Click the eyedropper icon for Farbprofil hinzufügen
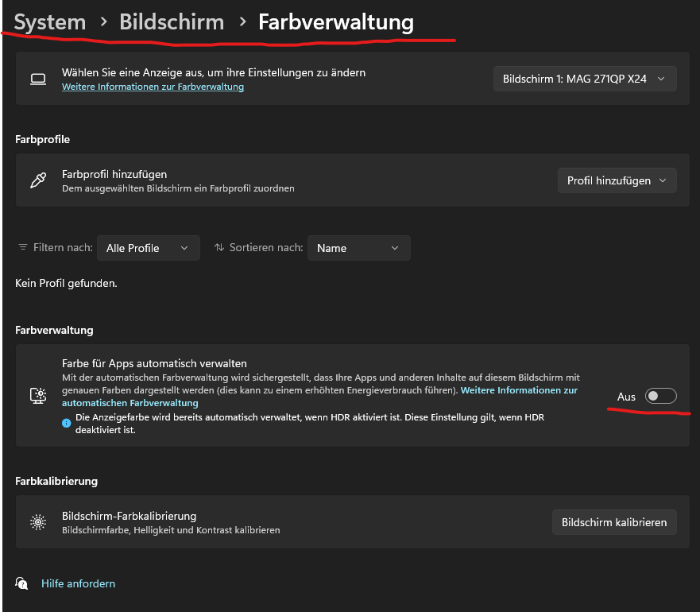Viewport: 700px width, 612px height. click(x=38, y=180)
